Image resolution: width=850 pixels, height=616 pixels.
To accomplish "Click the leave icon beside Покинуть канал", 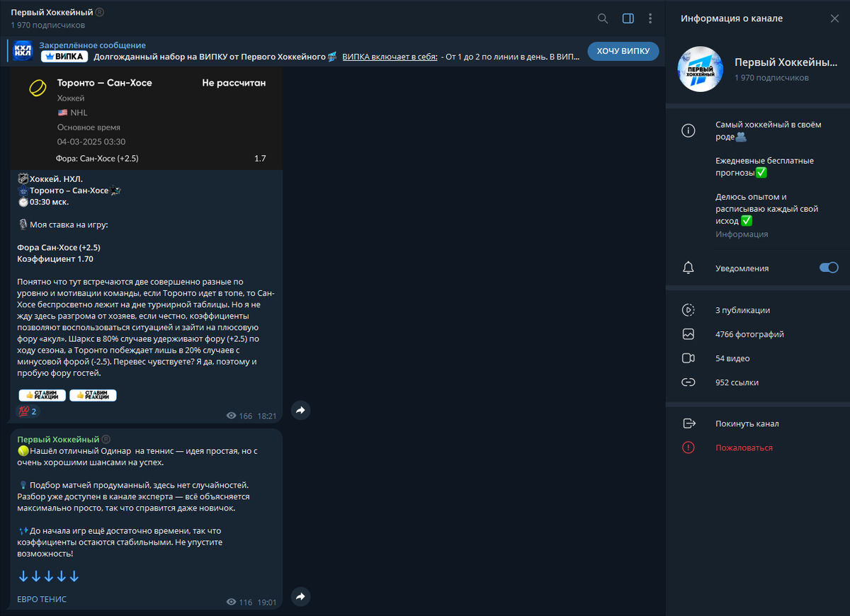I will point(688,423).
